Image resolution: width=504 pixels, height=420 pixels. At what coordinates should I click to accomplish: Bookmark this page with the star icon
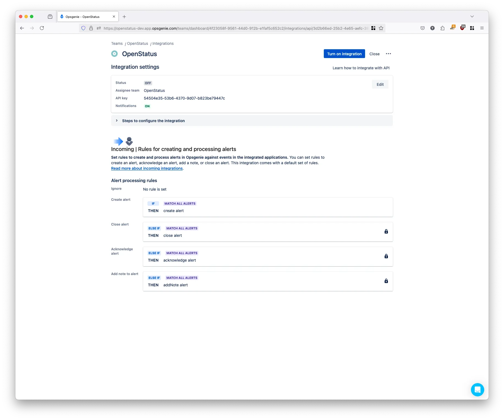[x=381, y=28]
